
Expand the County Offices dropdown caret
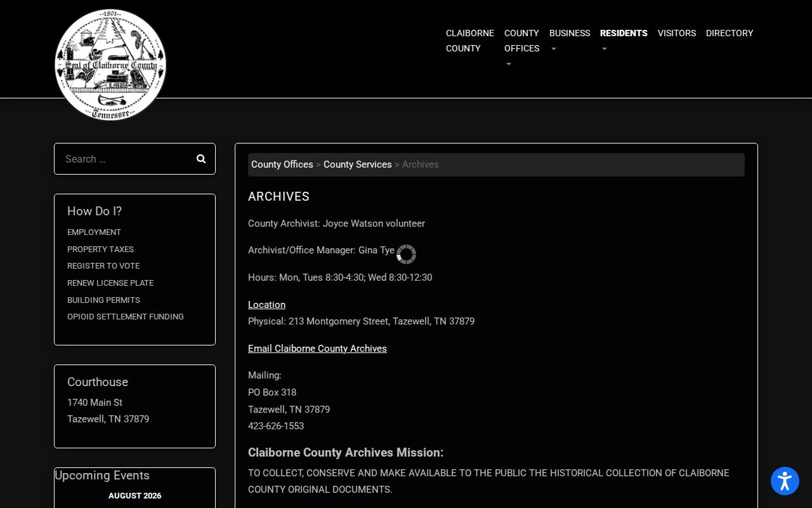coord(508,64)
